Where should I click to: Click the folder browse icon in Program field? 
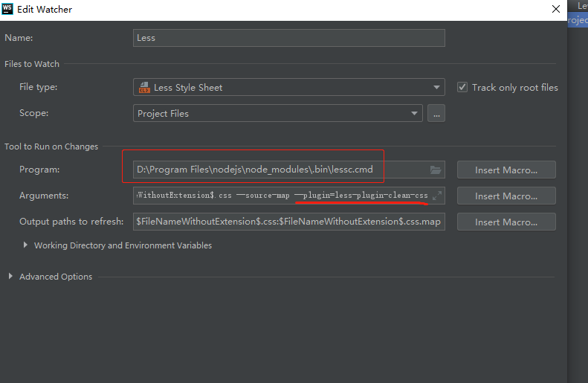[436, 170]
